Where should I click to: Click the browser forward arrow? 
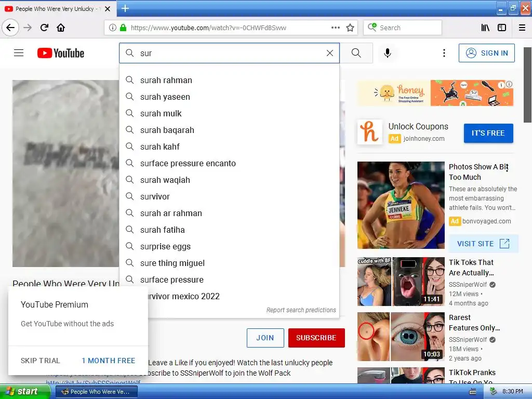[x=28, y=28]
